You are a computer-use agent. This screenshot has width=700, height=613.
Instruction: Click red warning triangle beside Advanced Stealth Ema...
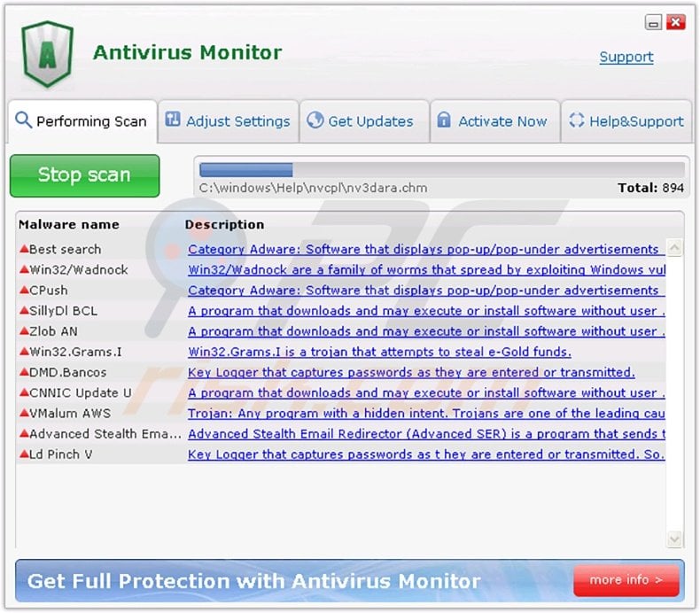click(x=24, y=433)
